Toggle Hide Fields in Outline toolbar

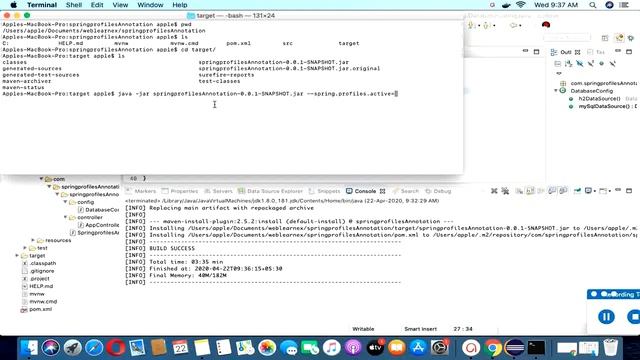pos(580,64)
